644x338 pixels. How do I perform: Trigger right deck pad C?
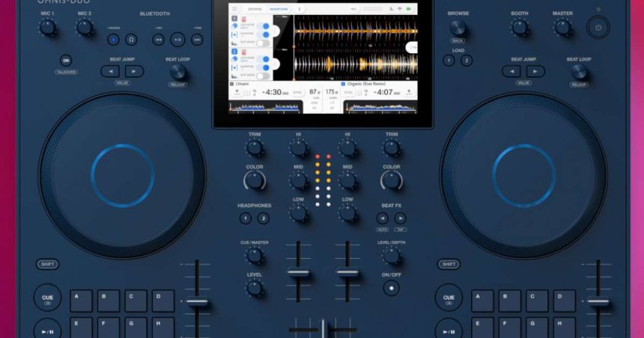[x=537, y=301]
